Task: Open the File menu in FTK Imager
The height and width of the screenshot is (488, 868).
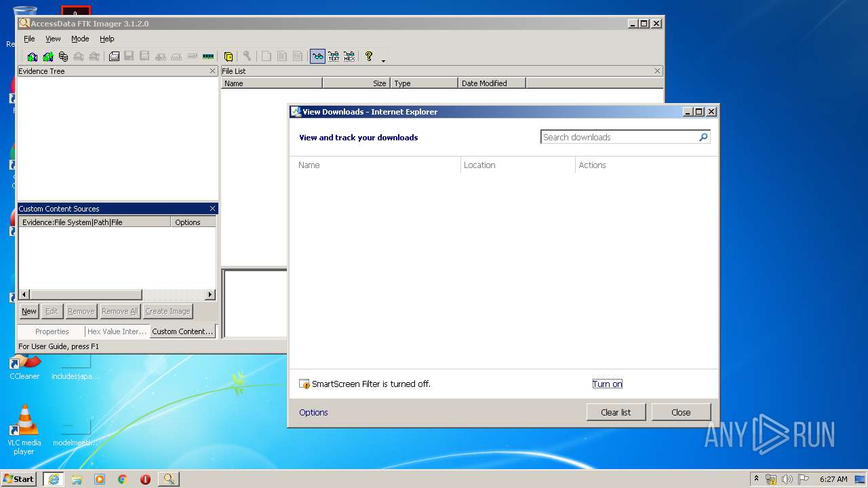Action: (x=29, y=39)
